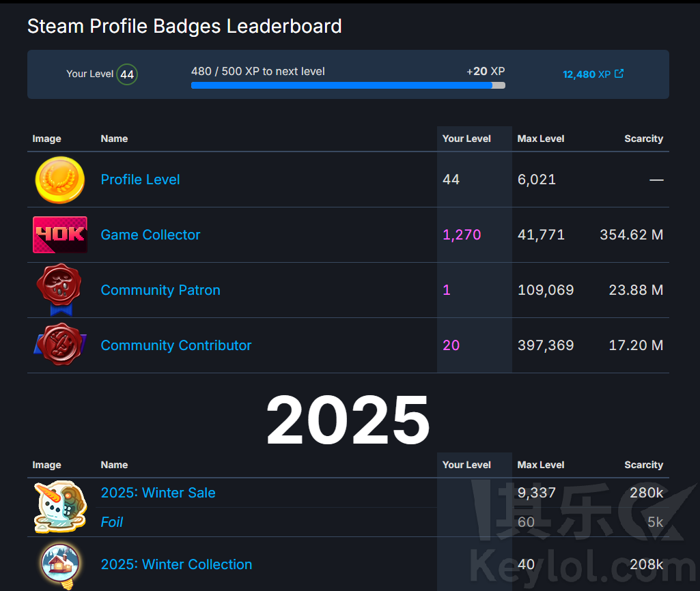Image resolution: width=700 pixels, height=591 pixels.
Task: Click the Steam Profile Badges Leaderboard title
Action: (x=184, y=27)
